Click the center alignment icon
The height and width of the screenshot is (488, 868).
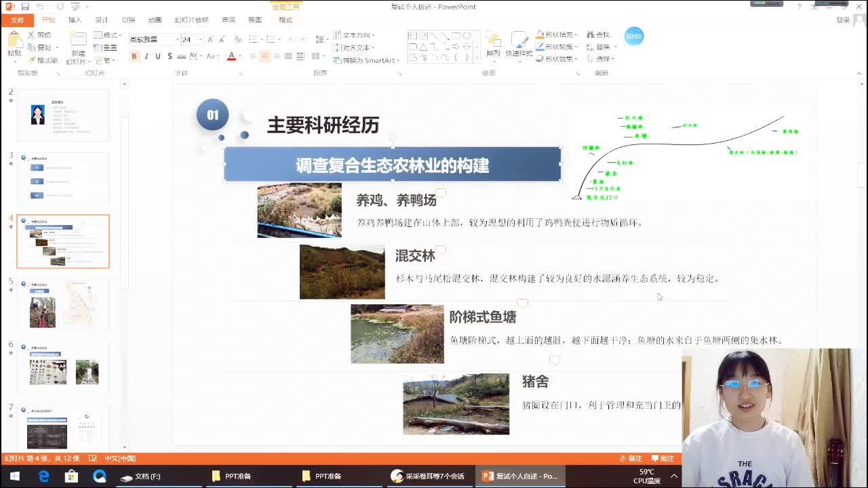pyautogui.click(x=265, y=56)
